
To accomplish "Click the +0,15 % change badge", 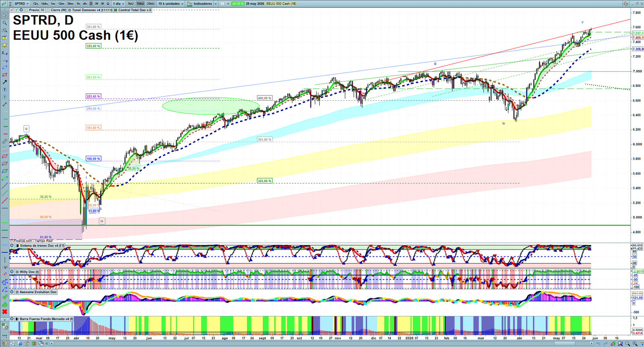I will [237, 4].
